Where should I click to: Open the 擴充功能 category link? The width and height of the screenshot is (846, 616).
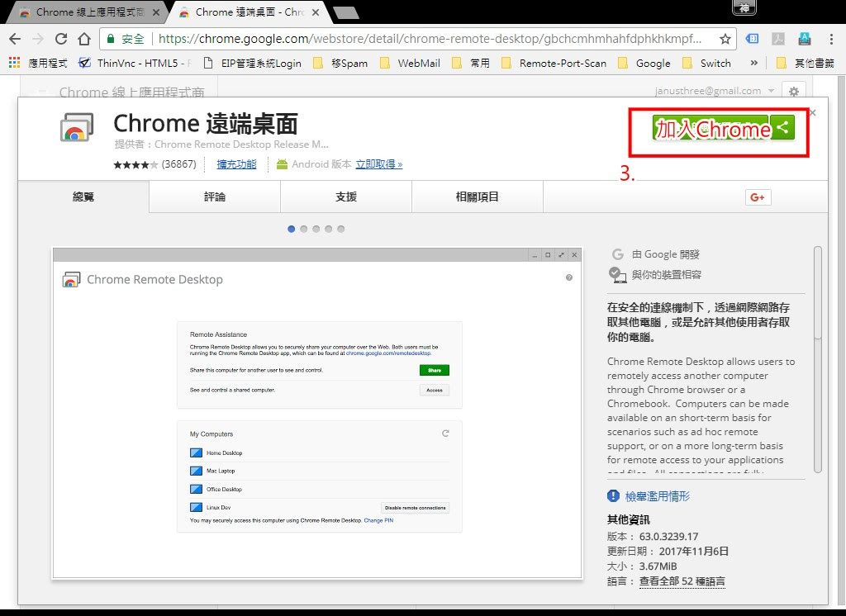click(236, 164)
